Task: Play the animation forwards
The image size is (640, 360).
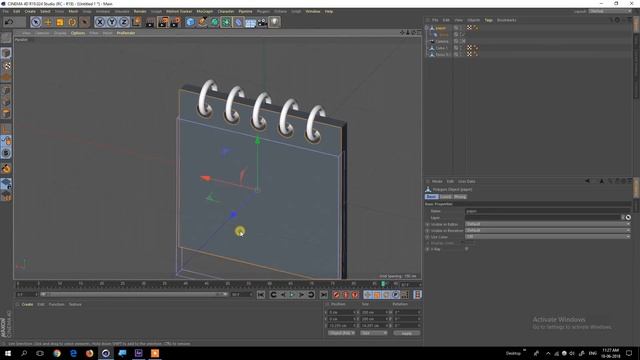Action: coord(292,295)
